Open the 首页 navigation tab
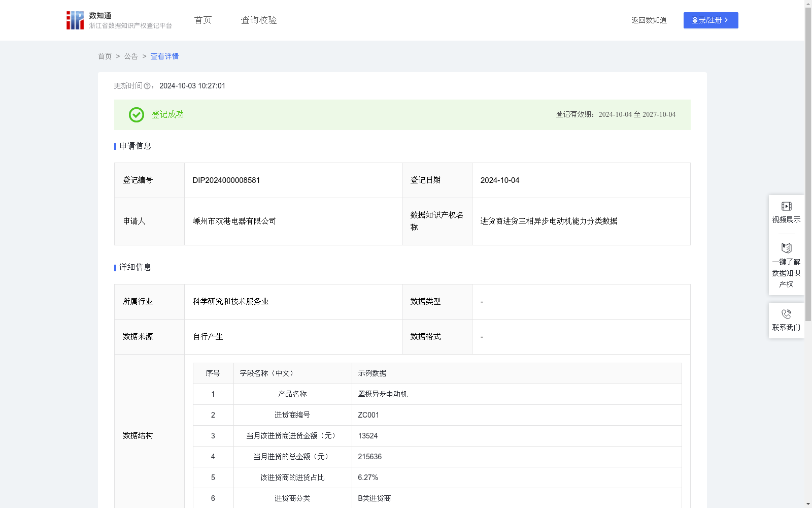This screenshot has height=508, width=812. (203, 20)
